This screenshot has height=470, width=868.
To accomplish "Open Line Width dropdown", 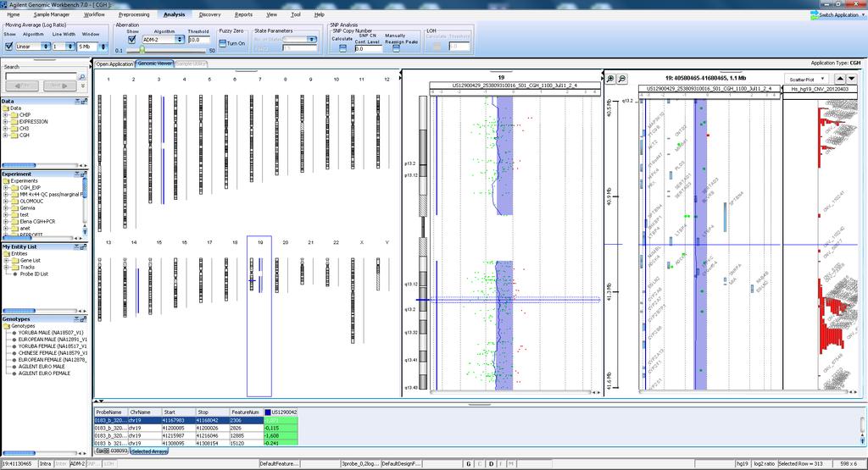I will (63, 47).
